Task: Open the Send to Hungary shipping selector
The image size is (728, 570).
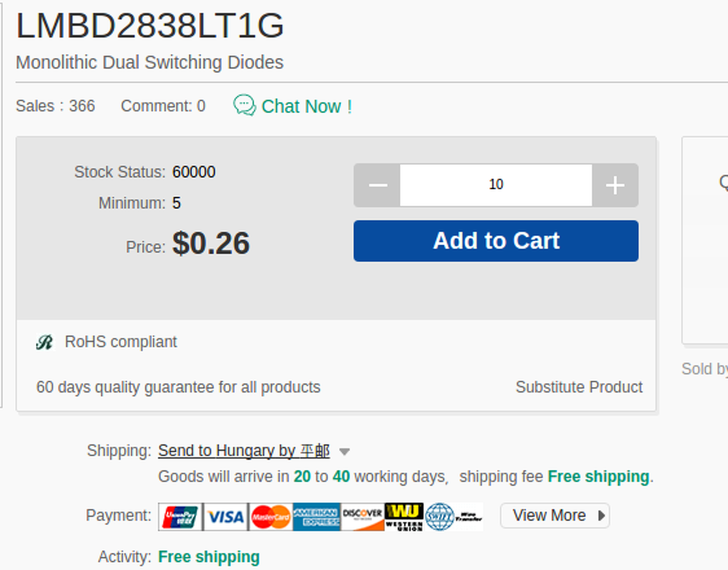Action: tap(243, 451)
